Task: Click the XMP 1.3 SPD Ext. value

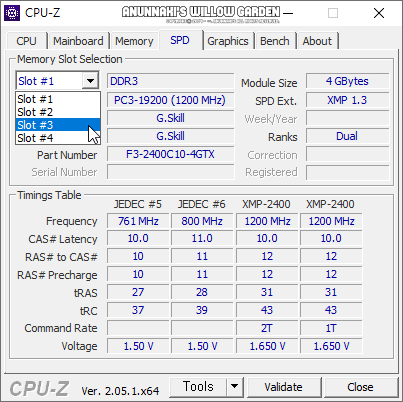Action: (x=347, y=100)
